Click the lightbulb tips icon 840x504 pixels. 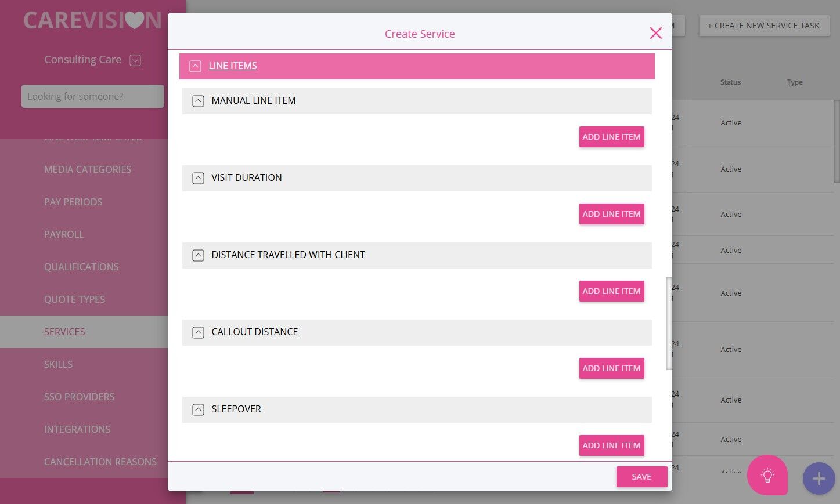click(x=767, y=476)
